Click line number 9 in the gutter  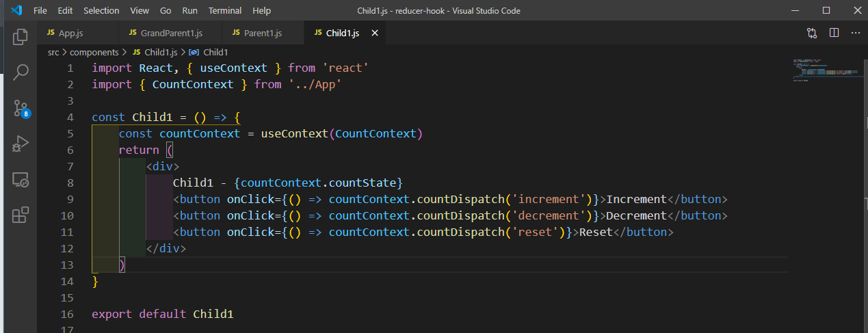[70, 200]
